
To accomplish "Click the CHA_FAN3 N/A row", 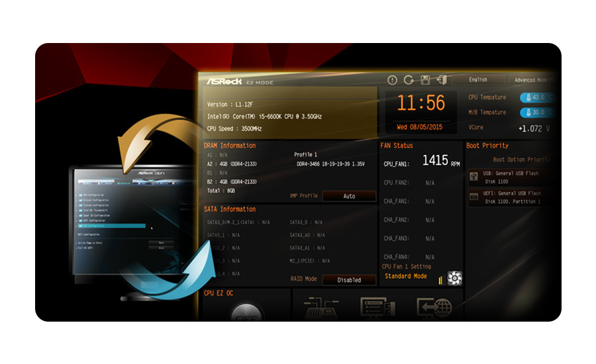I will [409, 239].
